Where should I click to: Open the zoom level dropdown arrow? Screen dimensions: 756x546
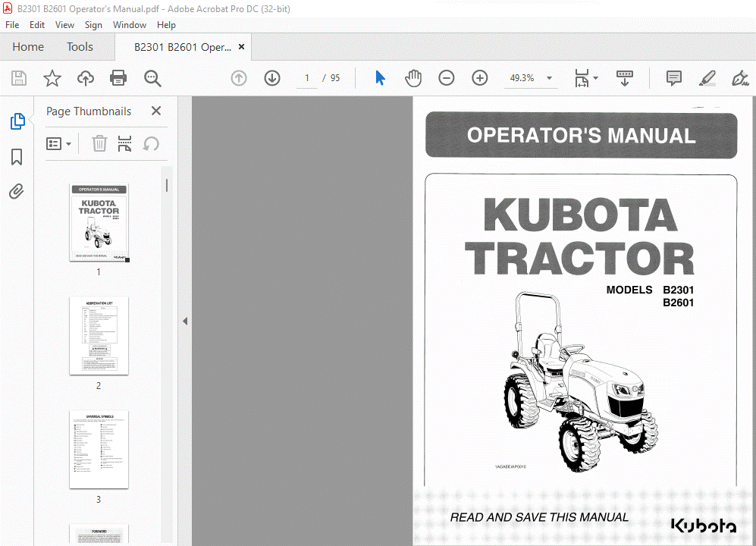click(549, 78)
